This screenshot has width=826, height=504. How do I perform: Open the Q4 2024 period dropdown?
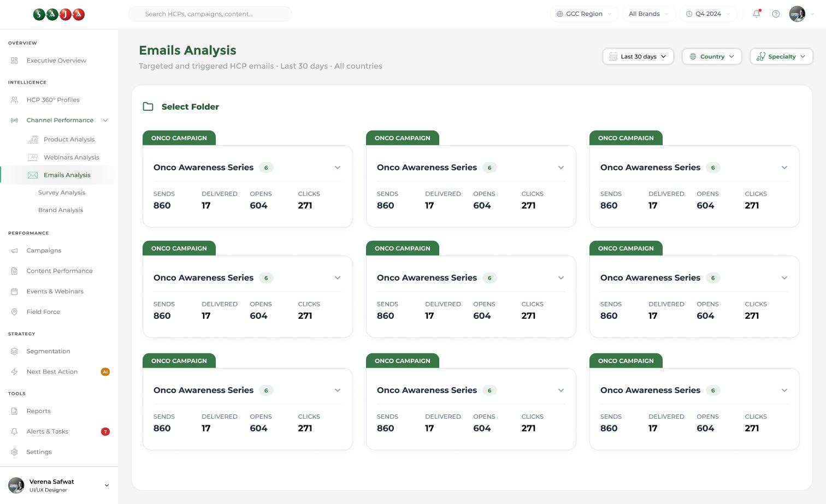pyautogui.click(x=709, y=14)
